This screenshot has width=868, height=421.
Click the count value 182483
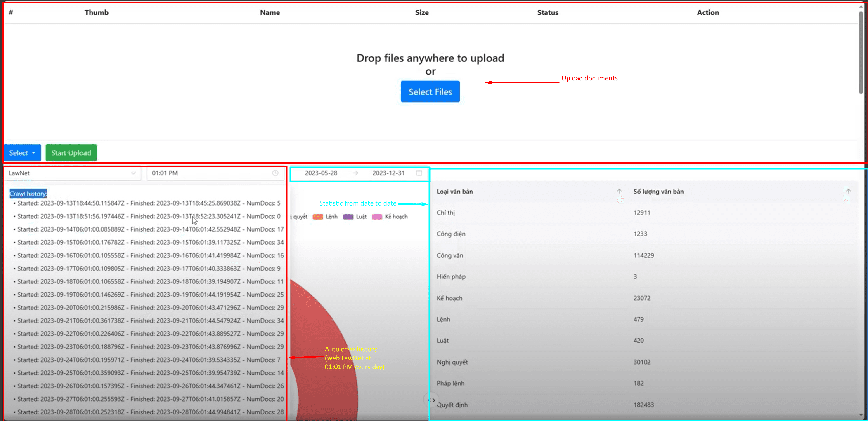pyautogui.click(x=643, y=405)
